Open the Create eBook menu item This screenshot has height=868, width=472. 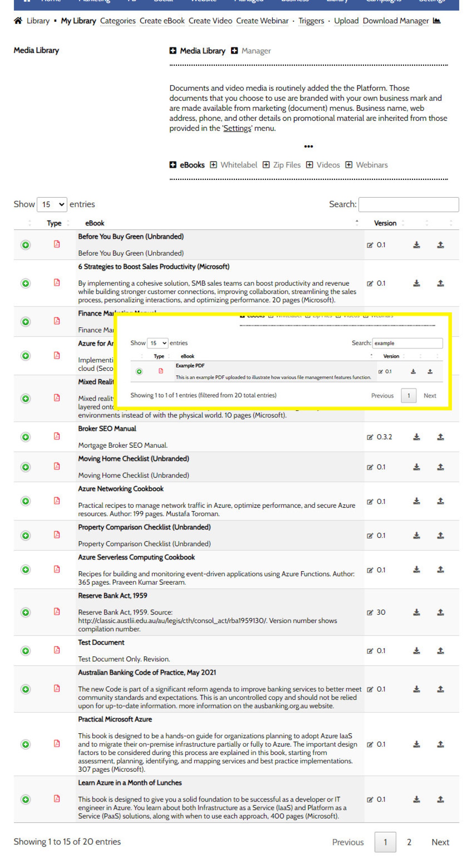tap(162, 21)
